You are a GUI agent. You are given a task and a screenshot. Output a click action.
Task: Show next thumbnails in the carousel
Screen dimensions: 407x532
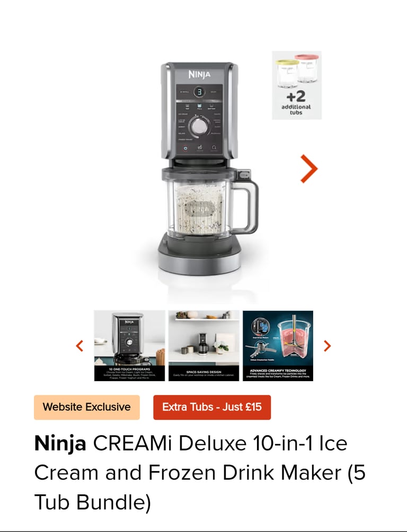[x=327, y=346]
